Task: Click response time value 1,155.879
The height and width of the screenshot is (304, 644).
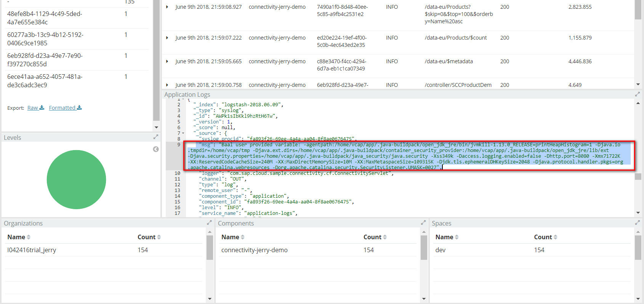Action: (x=580, y=38)
